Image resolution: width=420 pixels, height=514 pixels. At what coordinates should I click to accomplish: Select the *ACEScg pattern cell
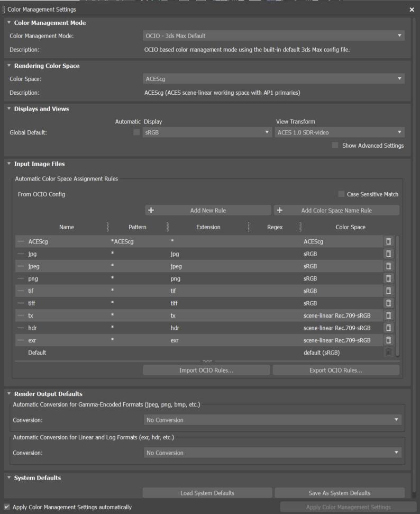coord(122,241)
